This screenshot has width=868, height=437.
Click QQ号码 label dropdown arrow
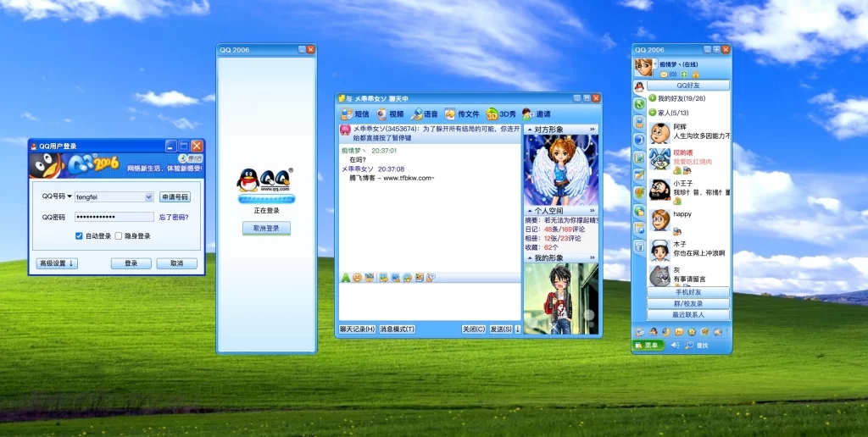pos(70,196)
